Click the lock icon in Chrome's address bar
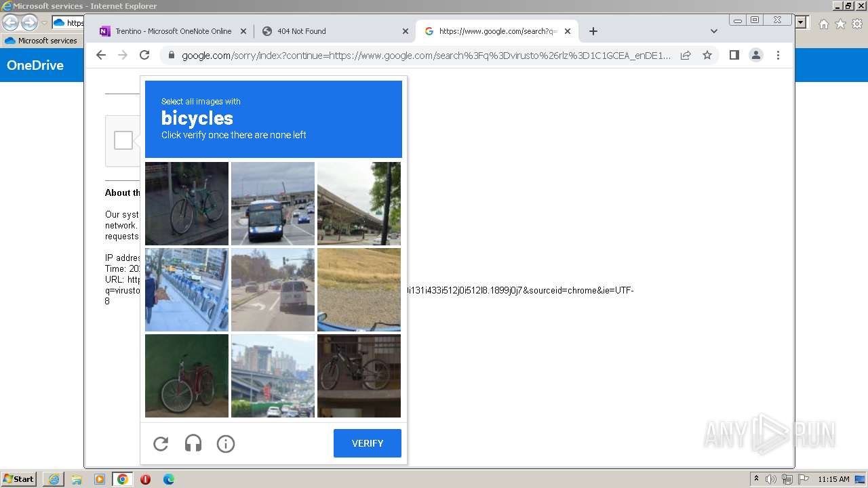This screenshot has width=868, height=488. [171, 56]
